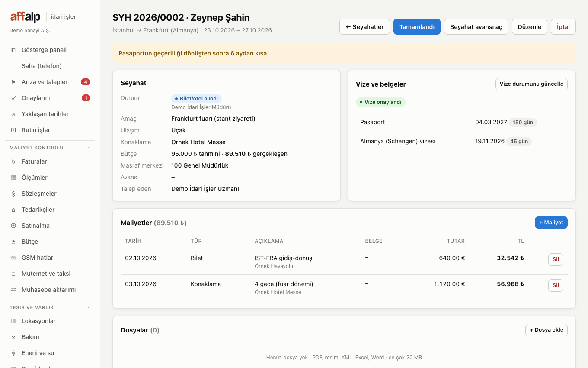Click the Düzenle button
588x368 pixels.
pyautogui.click(x=530, y=27)
